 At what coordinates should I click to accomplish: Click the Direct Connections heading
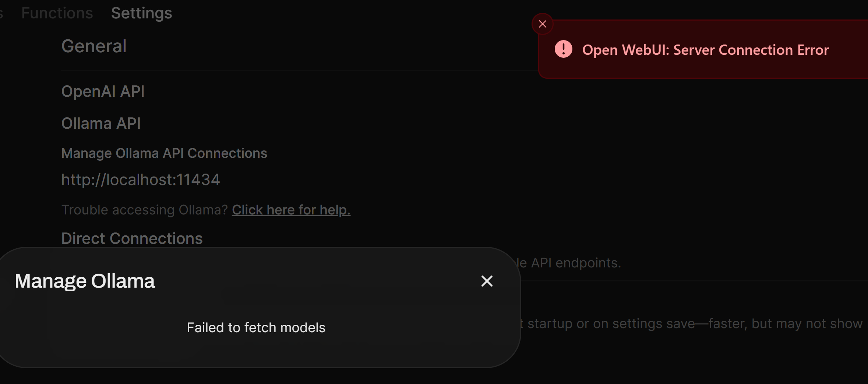click(x=132, y=238)
